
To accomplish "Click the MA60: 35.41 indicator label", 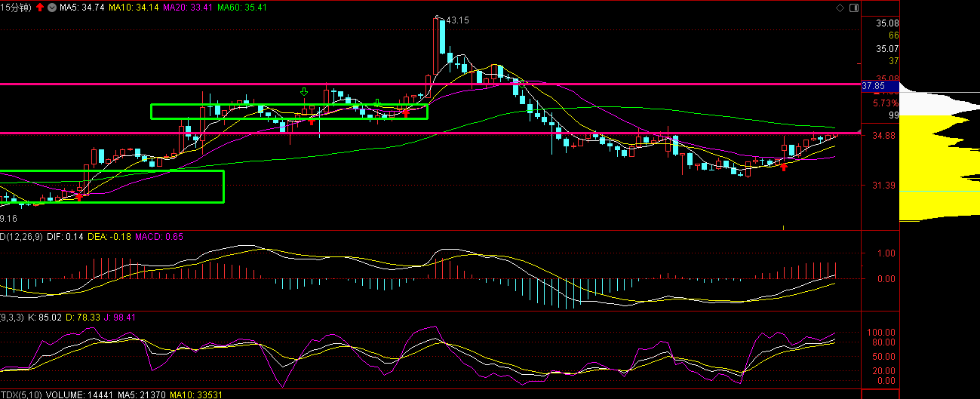I will pyautogui.click(x=241, y=8).
